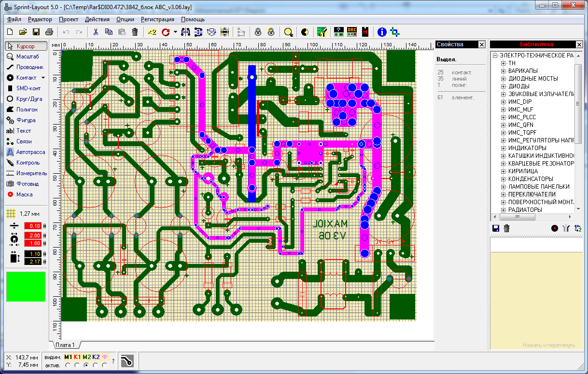
Task: Expand the ДИОДЫ library folder
Action: tap(504, 86)
